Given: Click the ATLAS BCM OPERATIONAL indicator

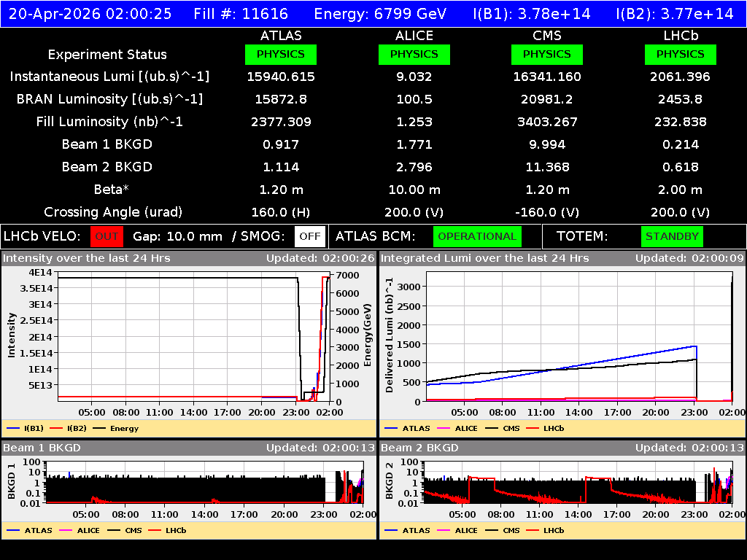Looking at the screenshot, I should pyautogui.click(x=477, y=237).
